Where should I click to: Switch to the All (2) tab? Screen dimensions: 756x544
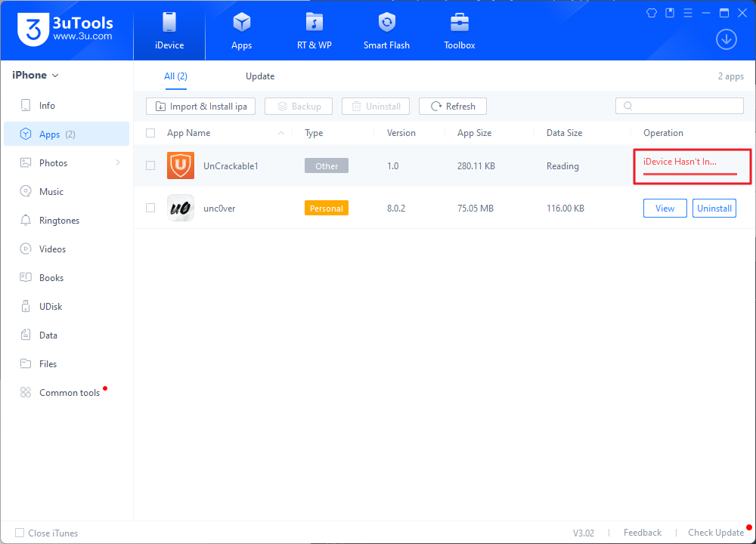coord(175,76)
